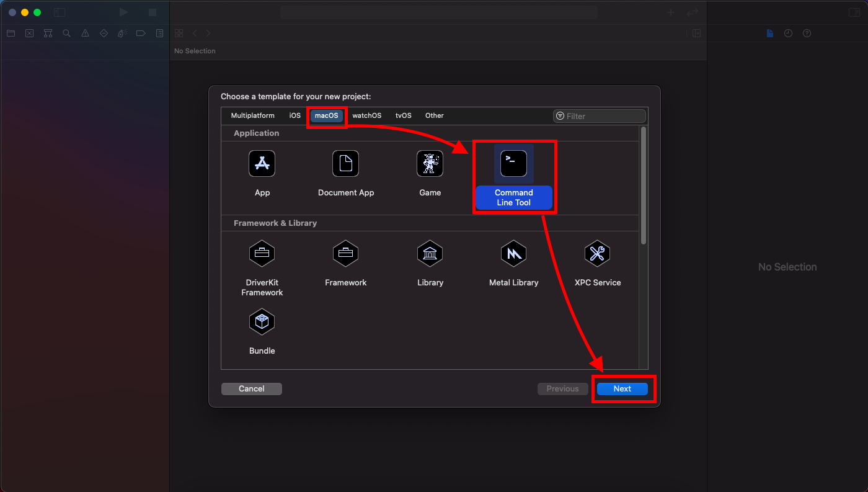Select the Bundle template

point(262,332)
